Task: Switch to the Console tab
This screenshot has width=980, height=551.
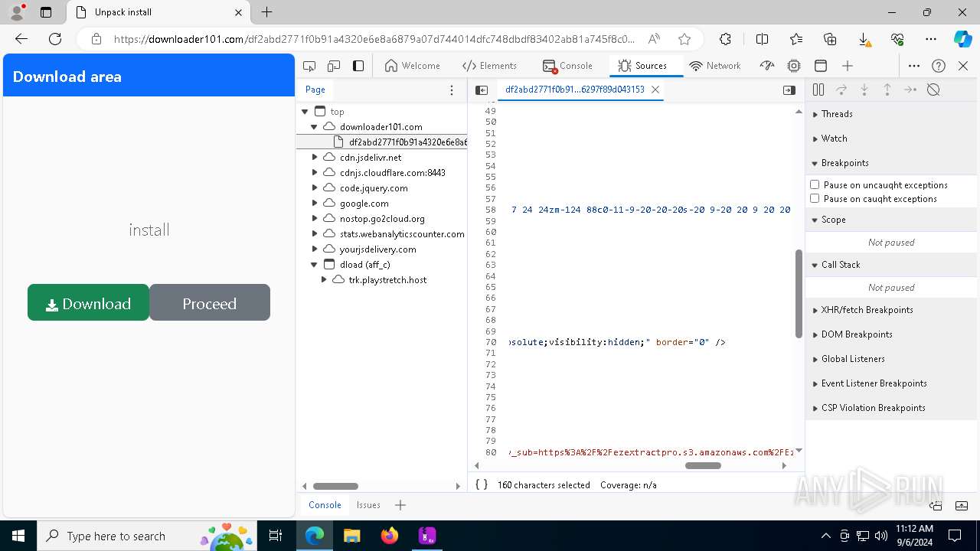Action: click(567, 66)
